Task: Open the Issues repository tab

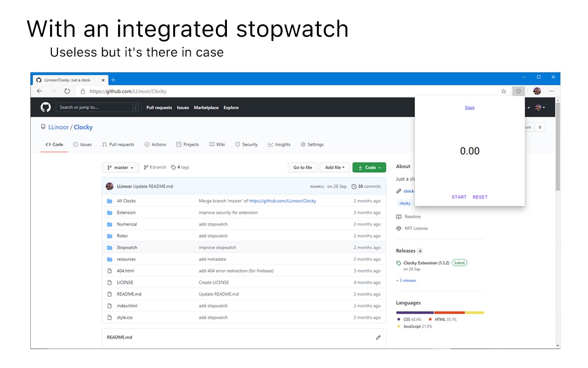Action: (x=83, y=144)
